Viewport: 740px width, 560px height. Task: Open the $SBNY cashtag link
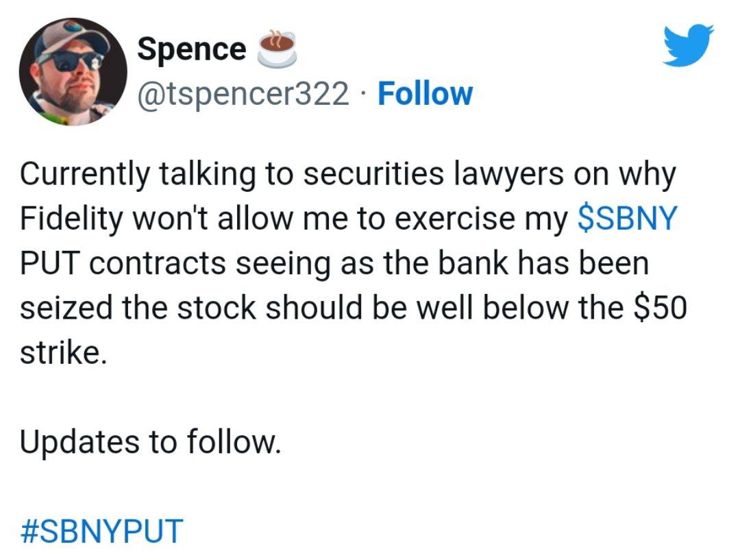tap(628, 219)
